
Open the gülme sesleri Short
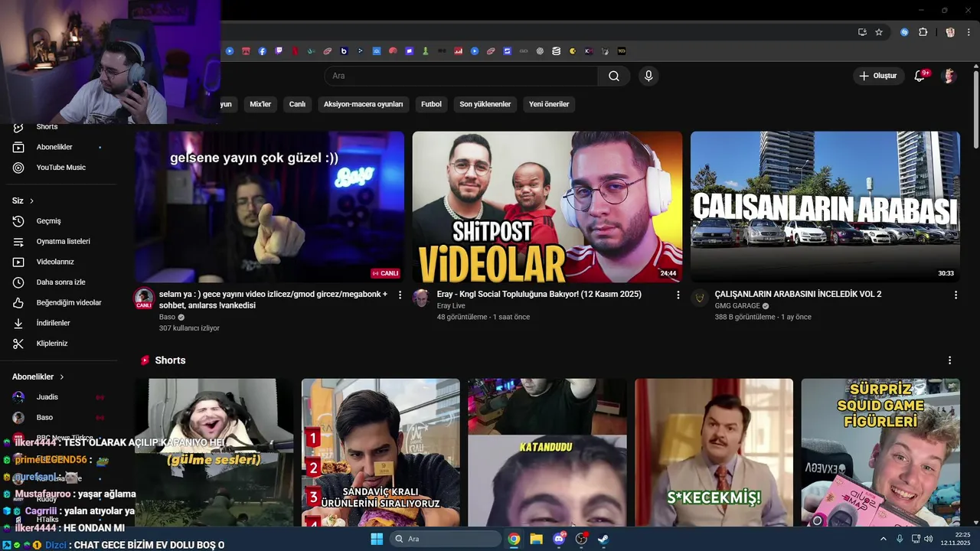click(x=214, y=452)
